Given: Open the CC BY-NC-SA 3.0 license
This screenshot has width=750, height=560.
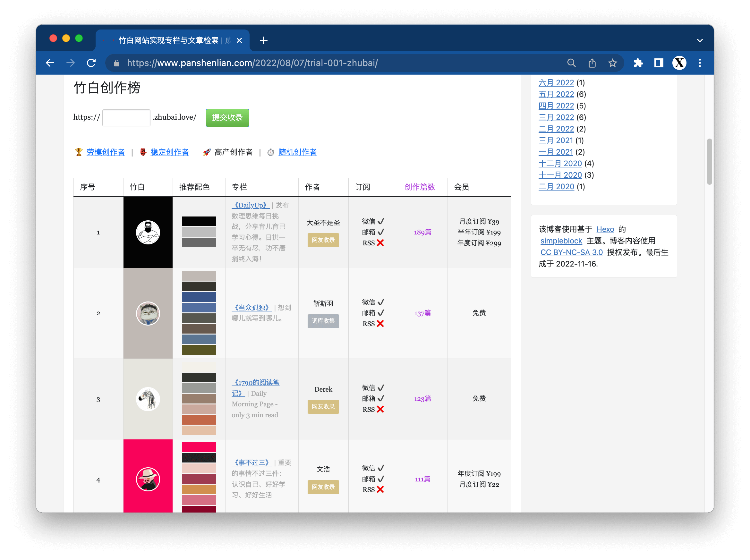Looking at the screenshot, I should coord(571,252).
